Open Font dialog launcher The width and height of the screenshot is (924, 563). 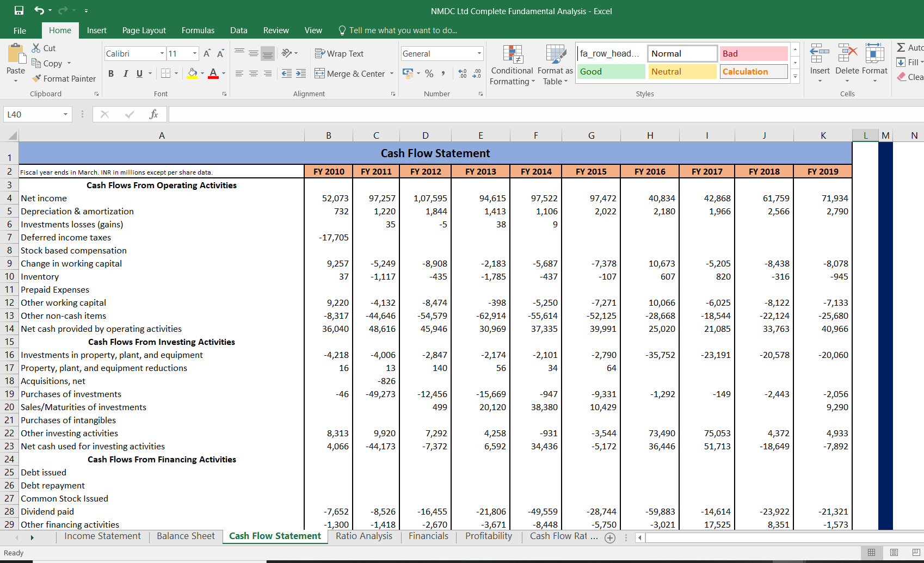click(224, 94)
